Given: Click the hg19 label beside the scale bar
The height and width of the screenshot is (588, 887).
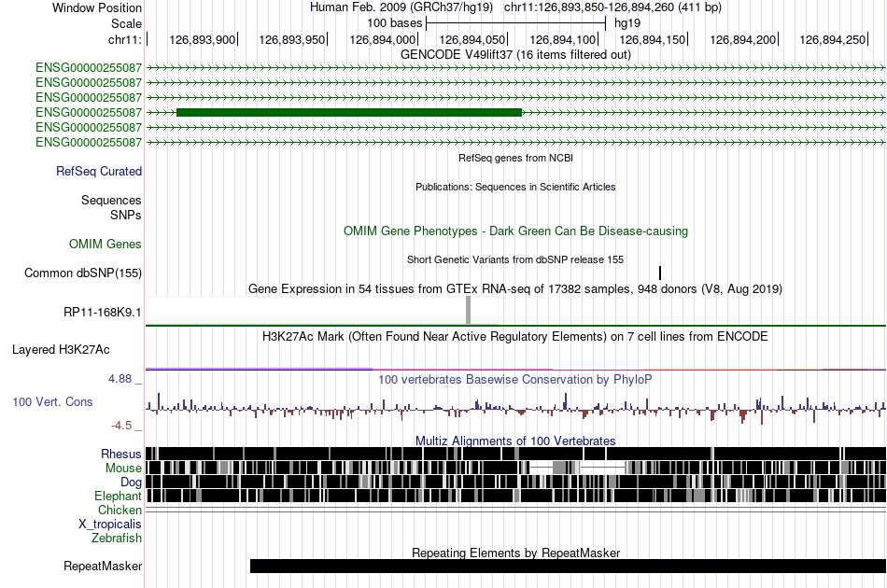Looking at the screenshot, I should pyautogui.click(x=627, y=23).
